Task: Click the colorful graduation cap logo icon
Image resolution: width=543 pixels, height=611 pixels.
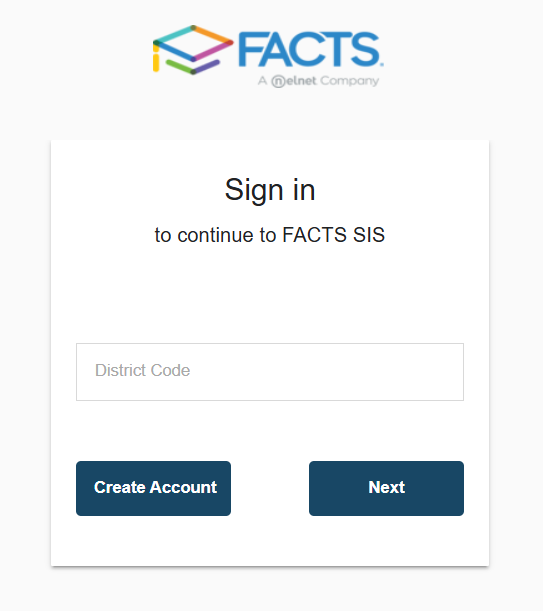Action: tap(193, 50)
